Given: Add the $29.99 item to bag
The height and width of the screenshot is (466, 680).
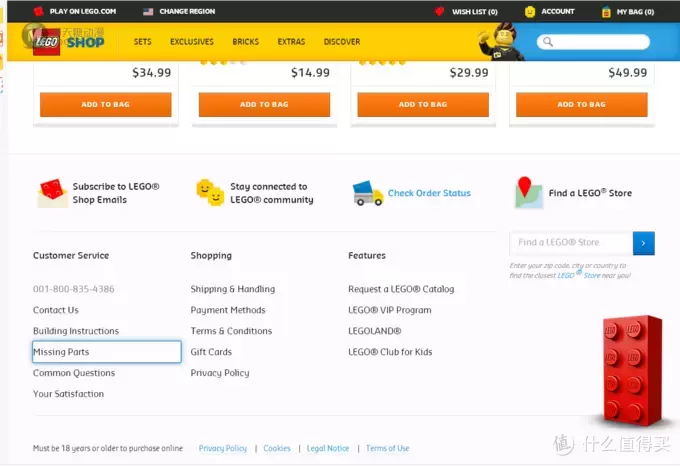Looking at the screenshot, I should click(423, 104).
